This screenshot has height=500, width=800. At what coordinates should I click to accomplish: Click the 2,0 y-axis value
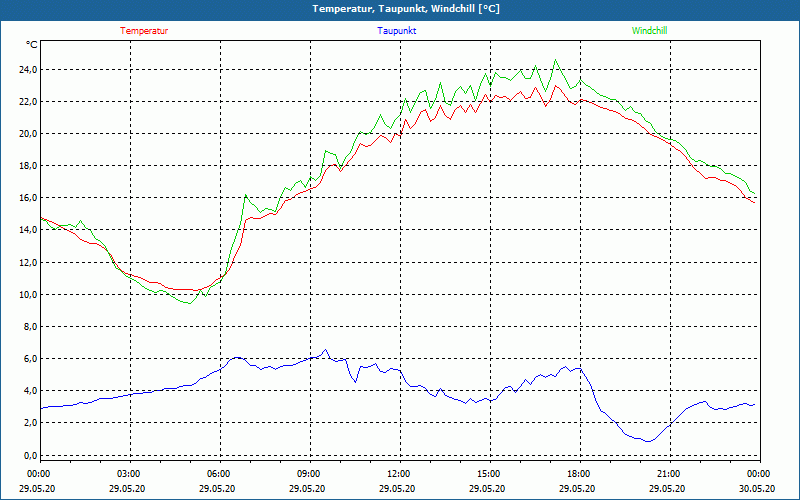pyautogui.click(x=29, y=423)
